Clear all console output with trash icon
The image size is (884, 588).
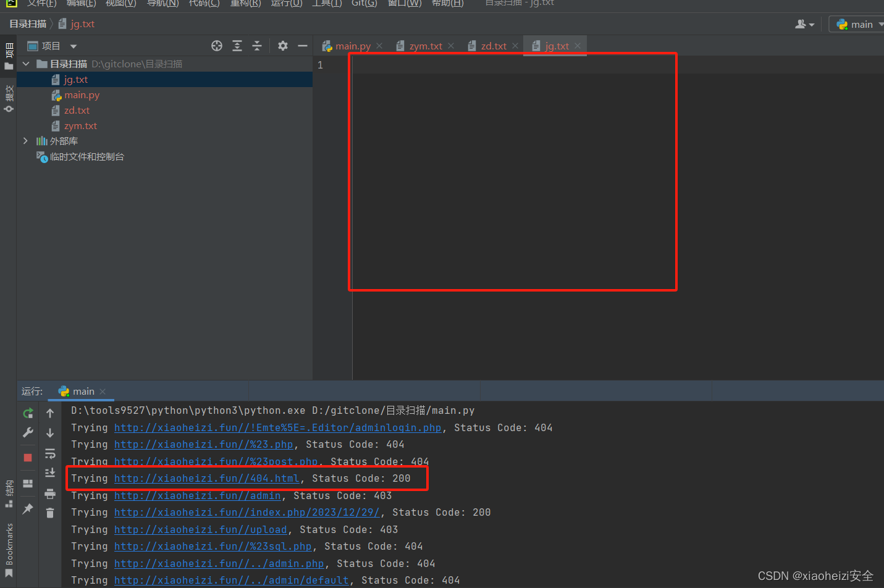(x=50, y=513)
